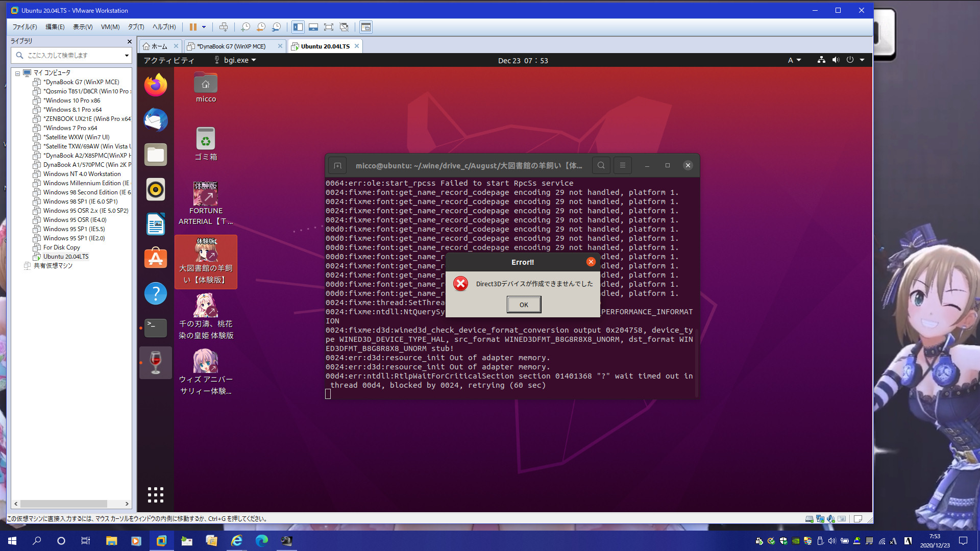Open the terminal hamburger menu
This screenshot has height=551, width=980.
(623, 165)
